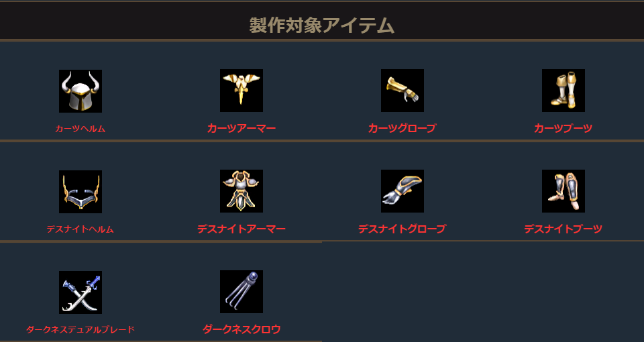Click the デスナイトブーツ boots icon
The image size is (644, 342).
pyautogui.click(x=563, y=191)
